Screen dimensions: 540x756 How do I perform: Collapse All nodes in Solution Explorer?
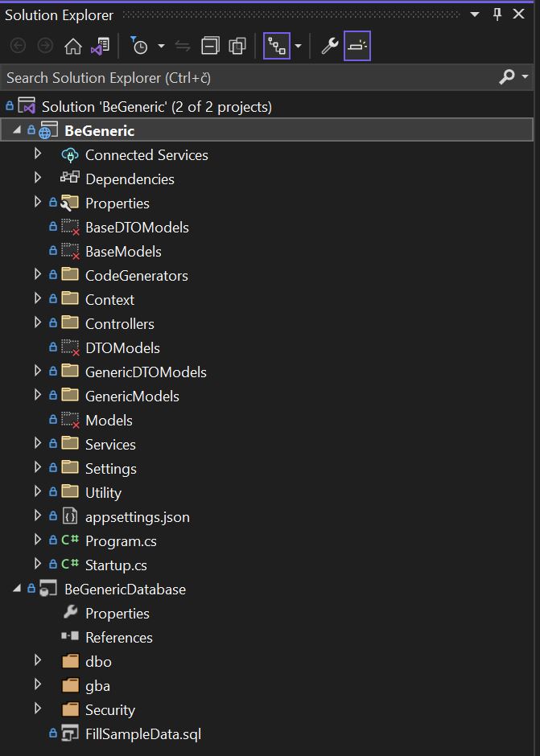210,47
